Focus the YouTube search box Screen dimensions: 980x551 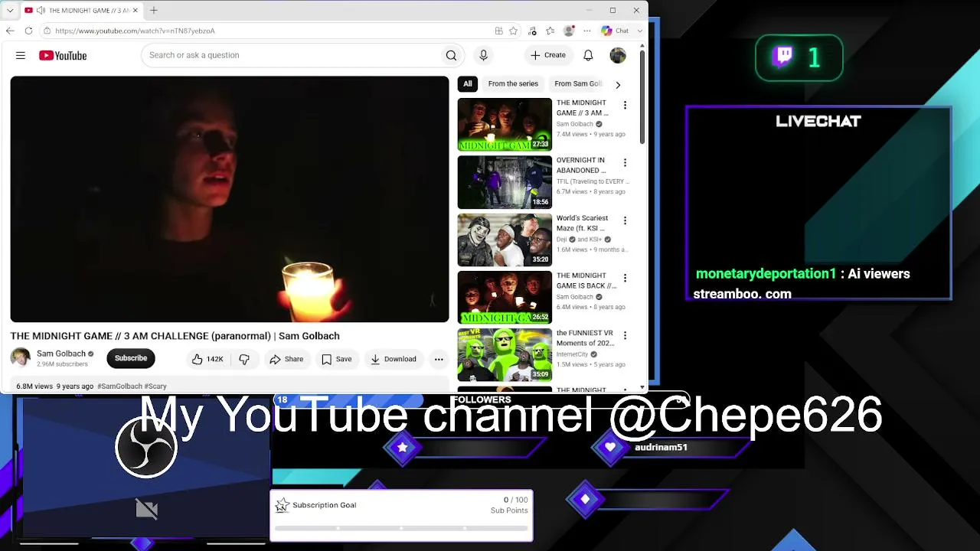(x=291, y=55)
